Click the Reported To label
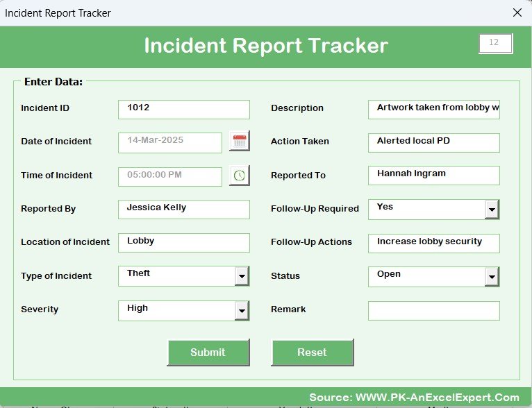The height and width of the screenshot is (408, 532). pyautogui.click(x=298, y=175)
